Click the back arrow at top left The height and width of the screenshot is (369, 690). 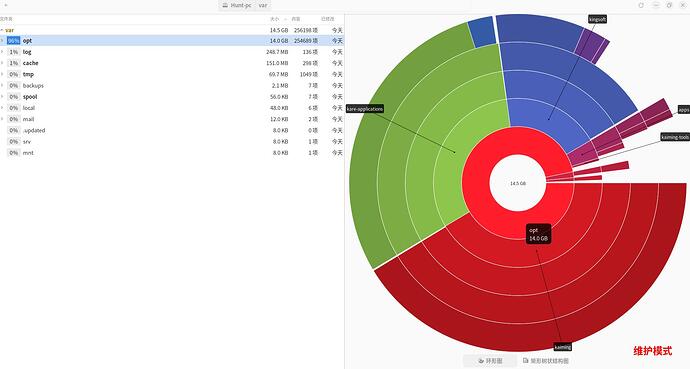point(6,5)
